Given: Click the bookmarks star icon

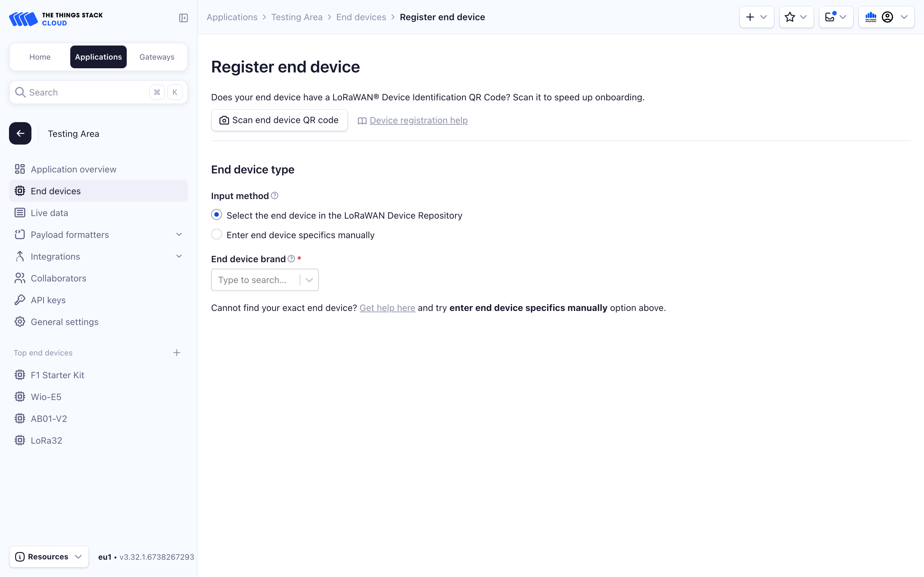Looking at the screenshot, I should click(x=790, y=17).
